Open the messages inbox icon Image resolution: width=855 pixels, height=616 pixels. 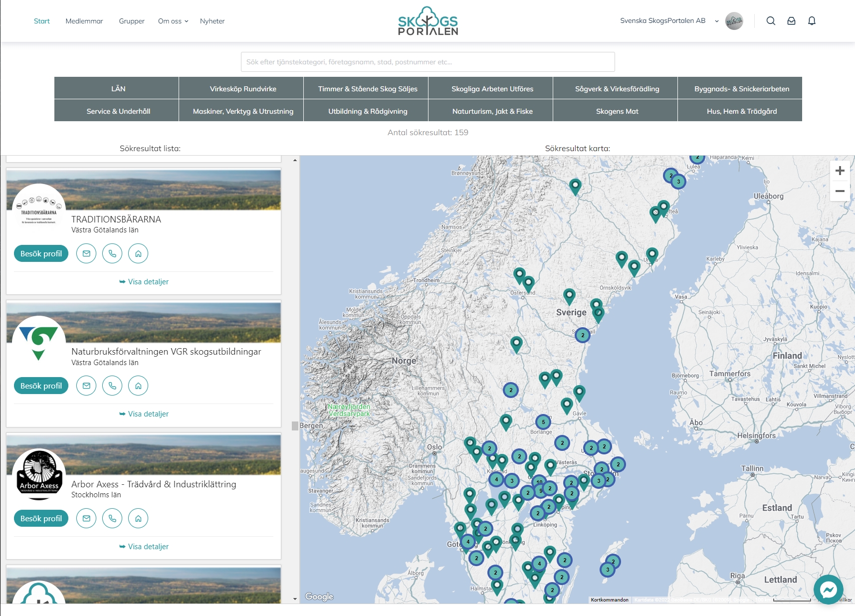pyautogui.click(x=791, y=21)
